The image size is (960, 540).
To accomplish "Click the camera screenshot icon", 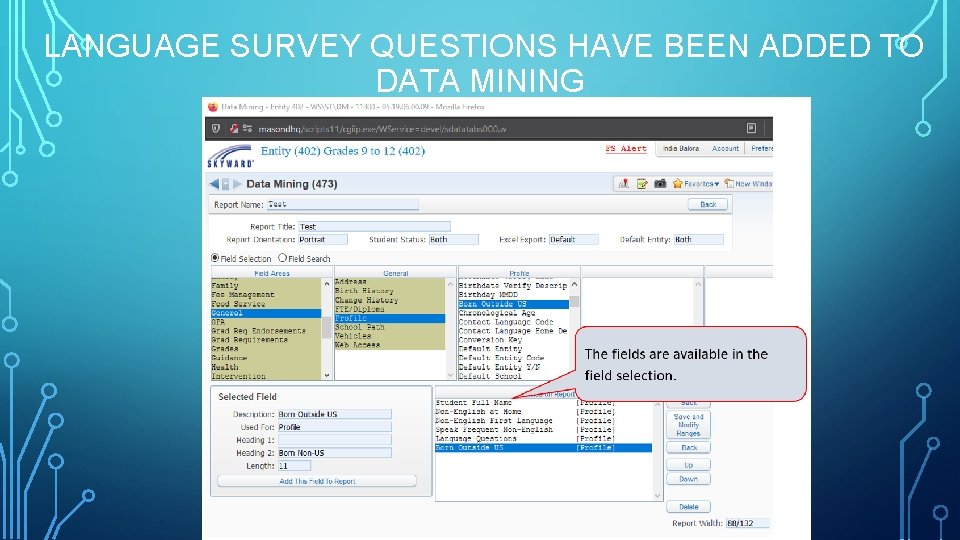I will click(x=660, y=184).
